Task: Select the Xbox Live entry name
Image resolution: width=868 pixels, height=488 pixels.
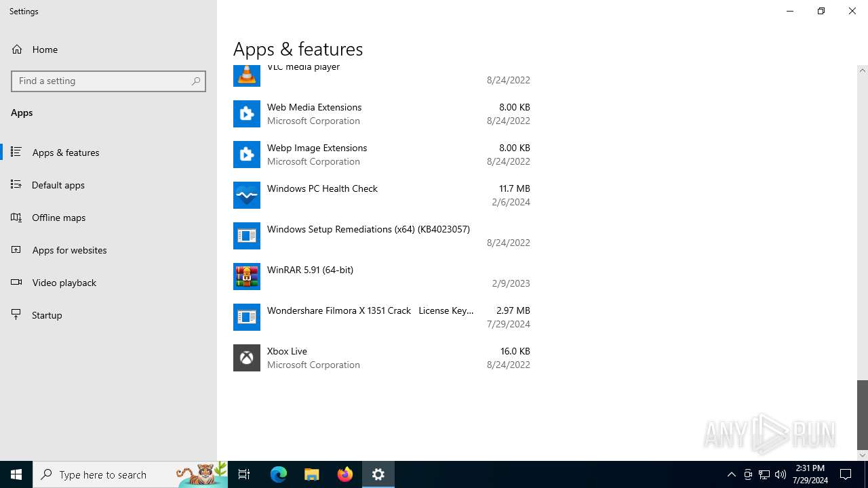Action: (x=287, y=351)
